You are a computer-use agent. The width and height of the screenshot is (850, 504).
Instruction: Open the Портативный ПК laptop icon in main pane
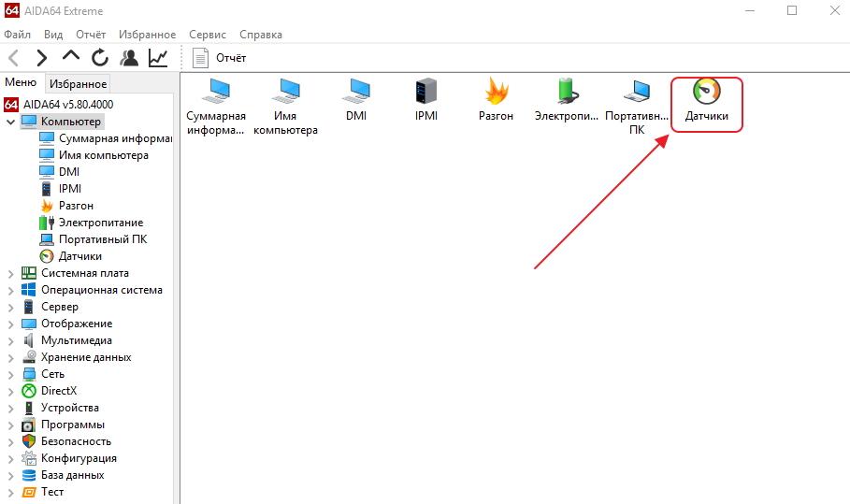click(x=637, y=107)
